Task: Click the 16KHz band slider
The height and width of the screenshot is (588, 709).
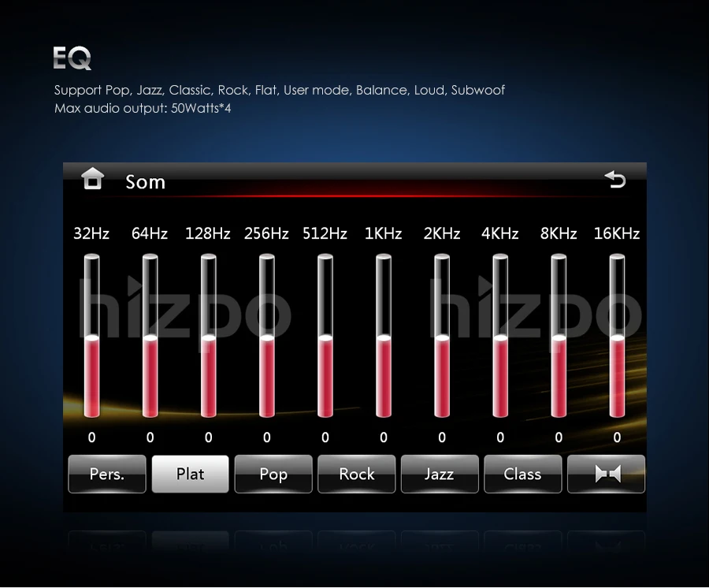Action: click(617, 336)
